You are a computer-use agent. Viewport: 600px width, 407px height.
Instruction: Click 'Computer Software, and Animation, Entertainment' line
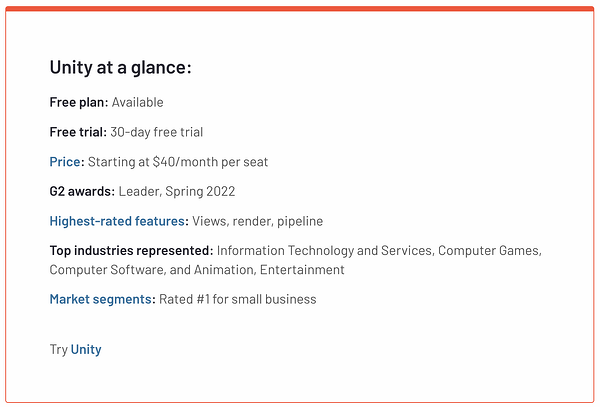pyautogui.click(x=197, y=270)
